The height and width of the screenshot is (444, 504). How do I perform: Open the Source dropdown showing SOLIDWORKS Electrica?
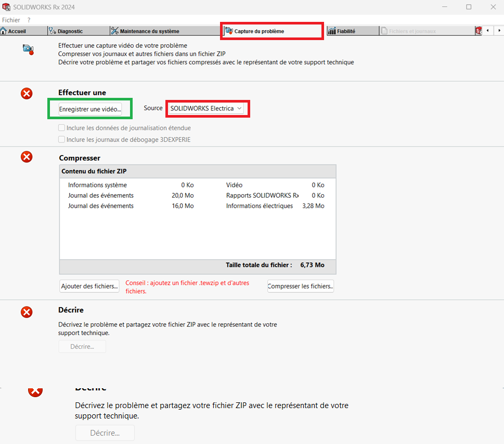click(x=206, y=108)
